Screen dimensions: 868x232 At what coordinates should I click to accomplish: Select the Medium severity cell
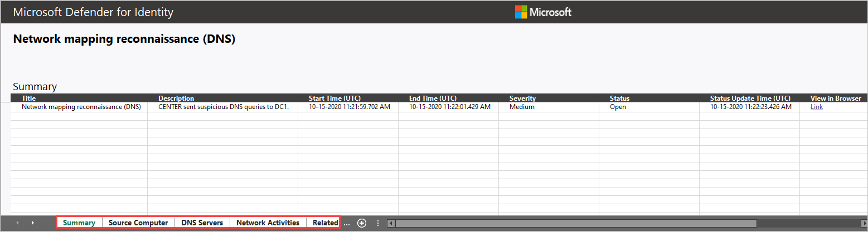point(549,107)
